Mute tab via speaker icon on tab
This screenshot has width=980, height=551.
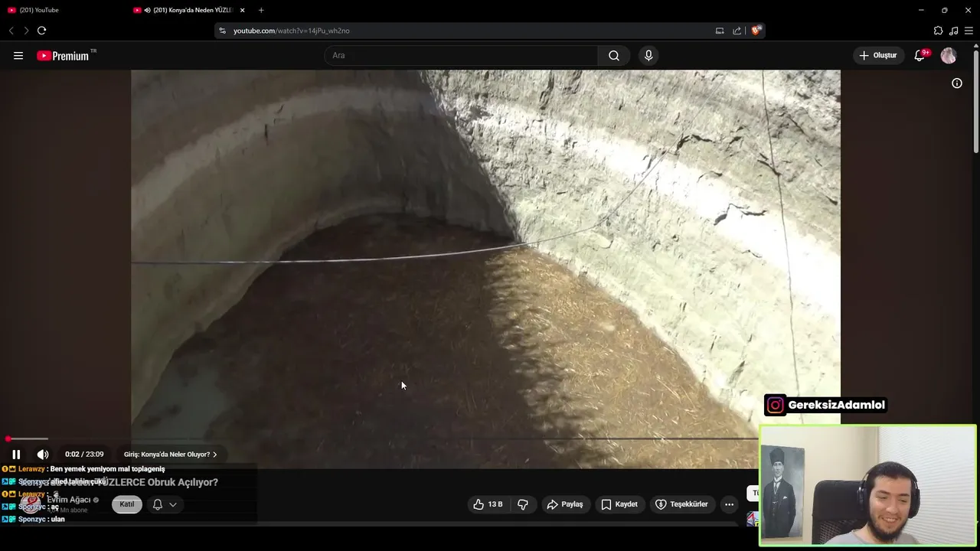pos(147,10)
